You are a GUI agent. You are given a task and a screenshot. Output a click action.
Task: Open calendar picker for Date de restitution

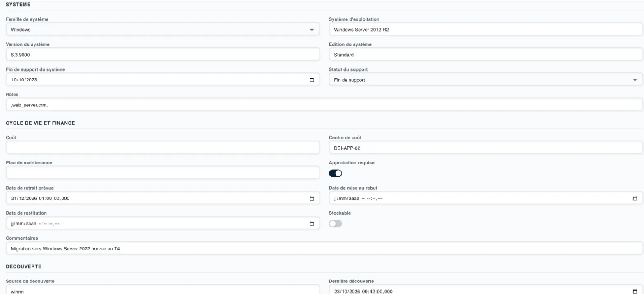click(x=312, y=224)
